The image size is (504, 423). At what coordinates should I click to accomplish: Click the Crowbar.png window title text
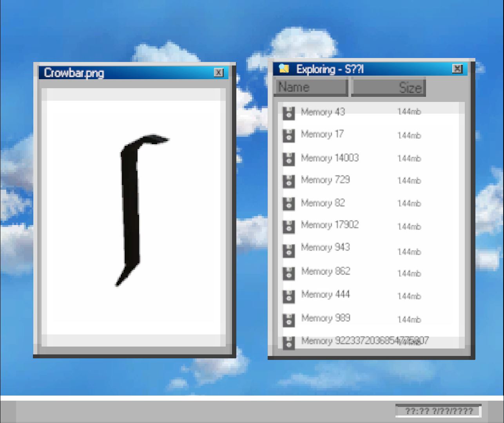[x=74, y=73]
